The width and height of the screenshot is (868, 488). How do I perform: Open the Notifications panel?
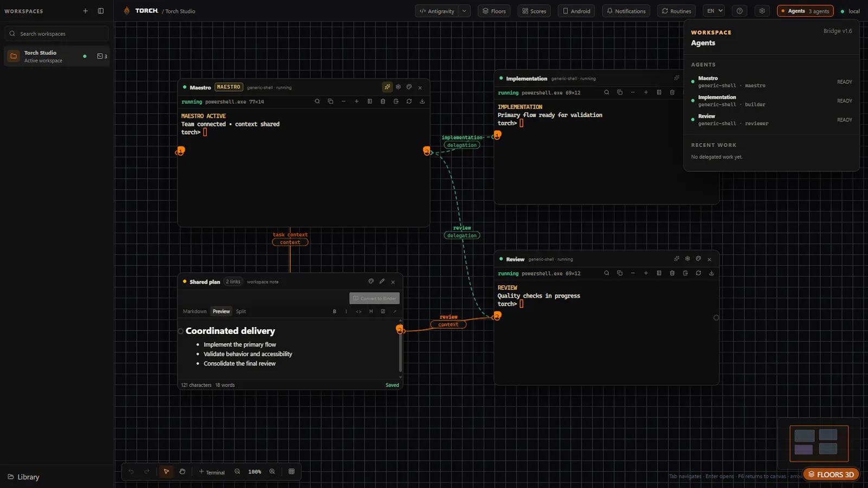(x=626, y=11)
